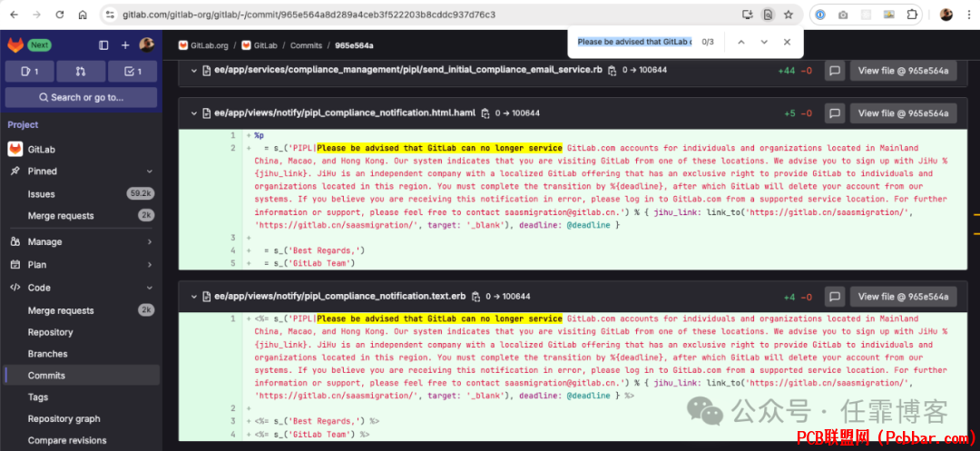Click the find-in-page text field

633,42
